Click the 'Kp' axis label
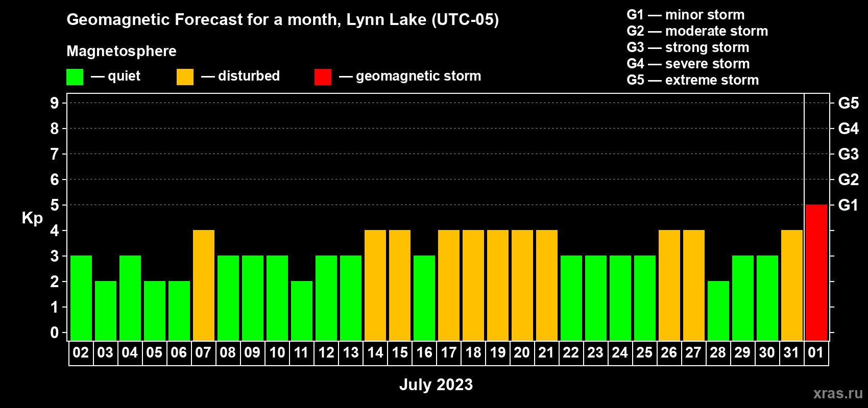The width and height of the screenshot is (868, 408). (32, 218)
